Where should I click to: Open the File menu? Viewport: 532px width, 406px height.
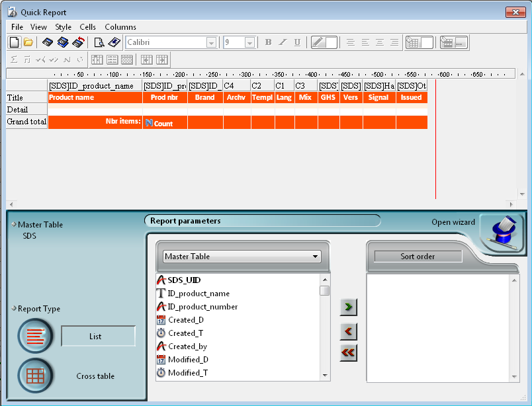click(17, 27)
